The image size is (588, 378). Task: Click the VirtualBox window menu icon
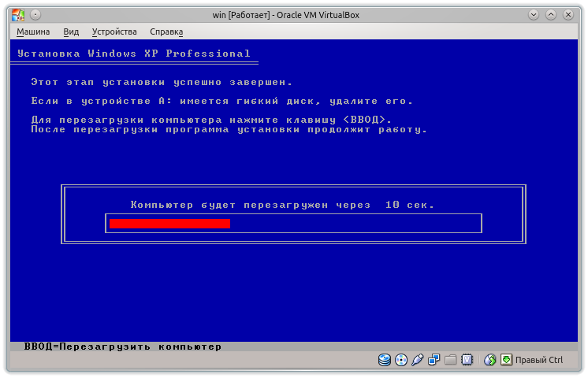(18, 15)
